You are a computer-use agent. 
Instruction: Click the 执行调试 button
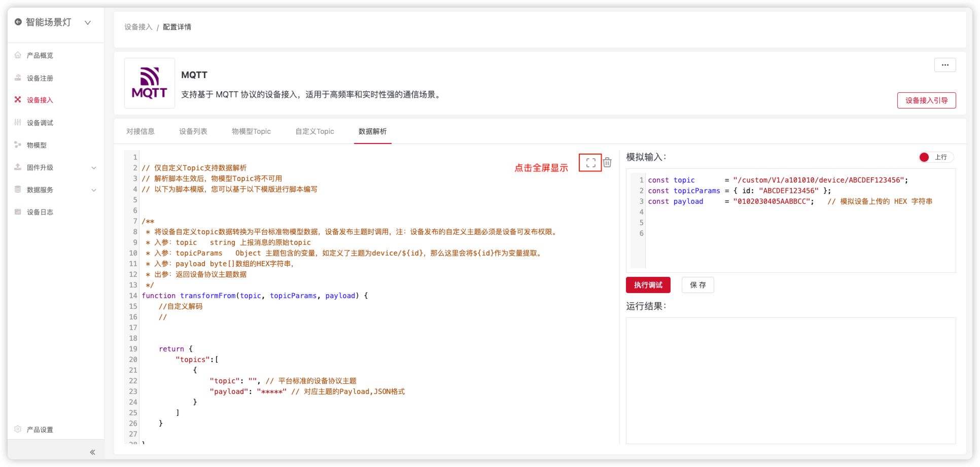point(648,285)
